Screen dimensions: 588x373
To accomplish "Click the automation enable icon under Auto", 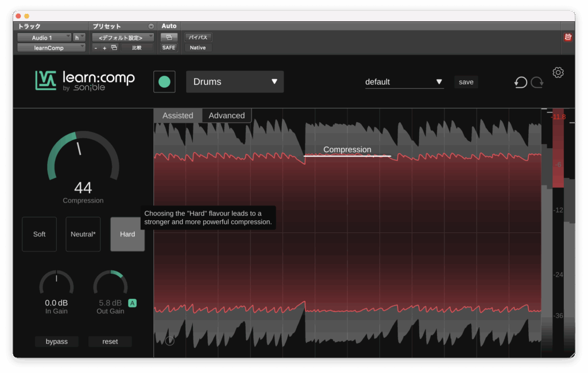I will 169,37.
